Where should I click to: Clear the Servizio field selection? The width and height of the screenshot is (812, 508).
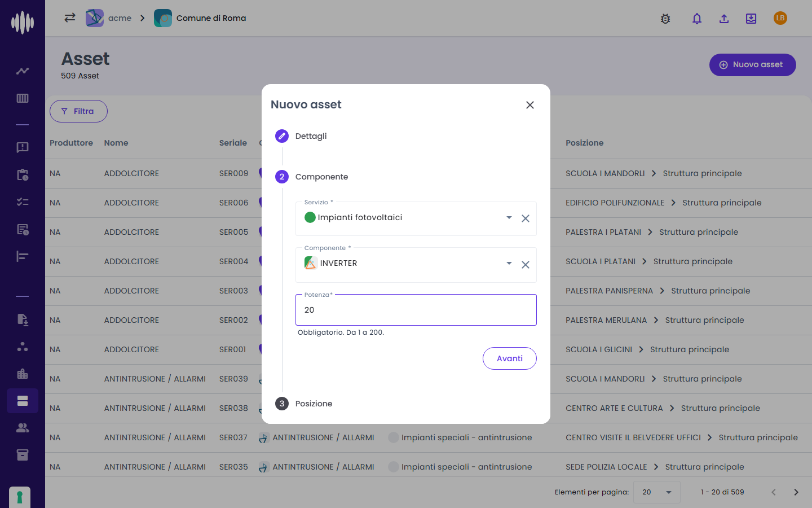(x=526, y=218)
